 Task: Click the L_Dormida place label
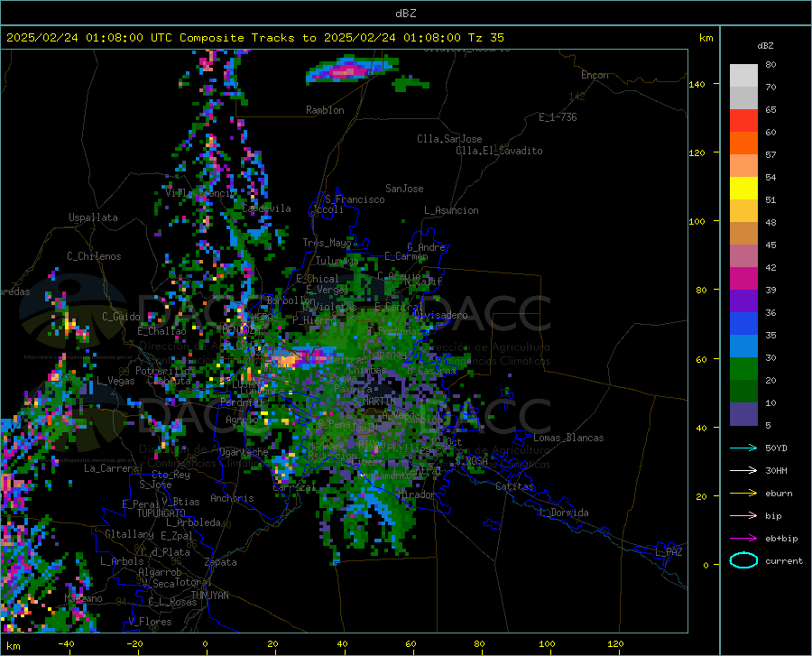tap(564, 513)
